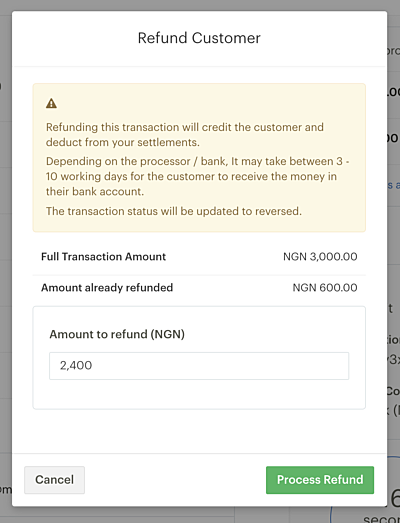Click the dialog footer area between the buttons
This screenshot has width=400, height=523.
pos(175,480)
